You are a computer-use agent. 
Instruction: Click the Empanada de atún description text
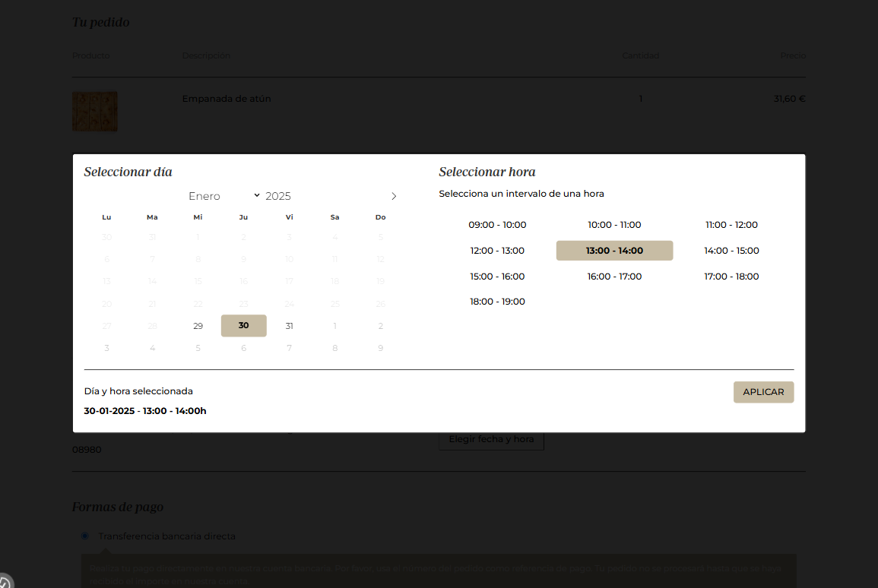coord(227,99)
